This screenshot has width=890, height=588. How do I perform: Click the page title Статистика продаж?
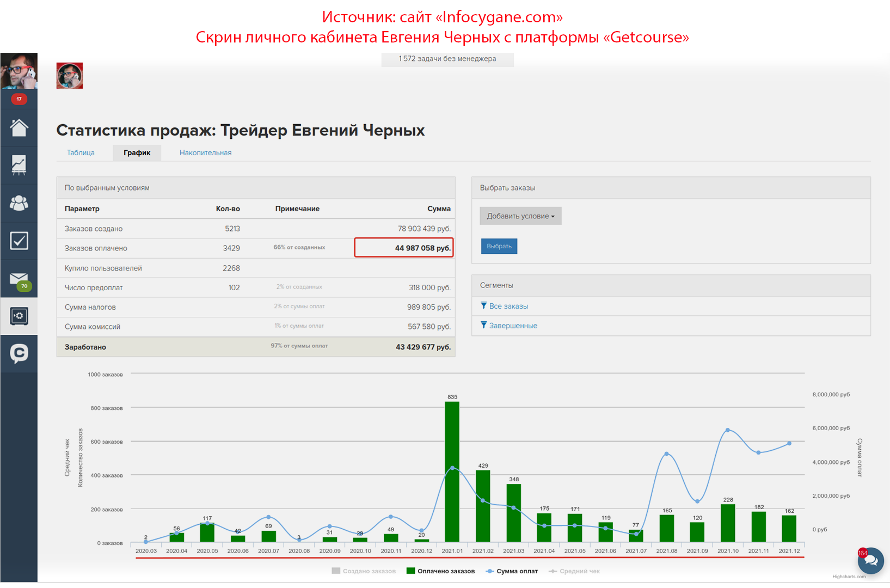point(241,130)
